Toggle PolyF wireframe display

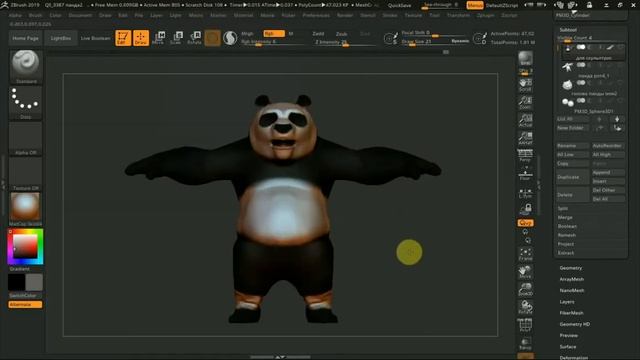tap(525, 325)
